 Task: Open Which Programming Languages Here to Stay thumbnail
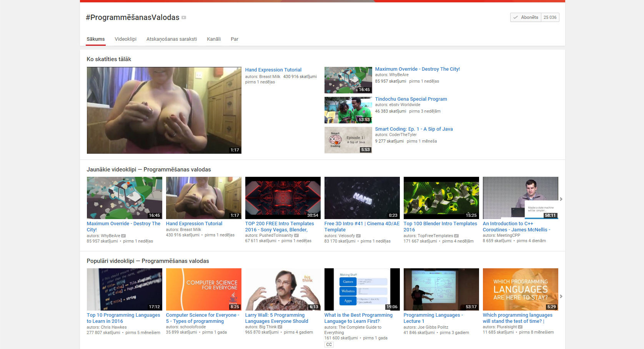pos(521,289)
